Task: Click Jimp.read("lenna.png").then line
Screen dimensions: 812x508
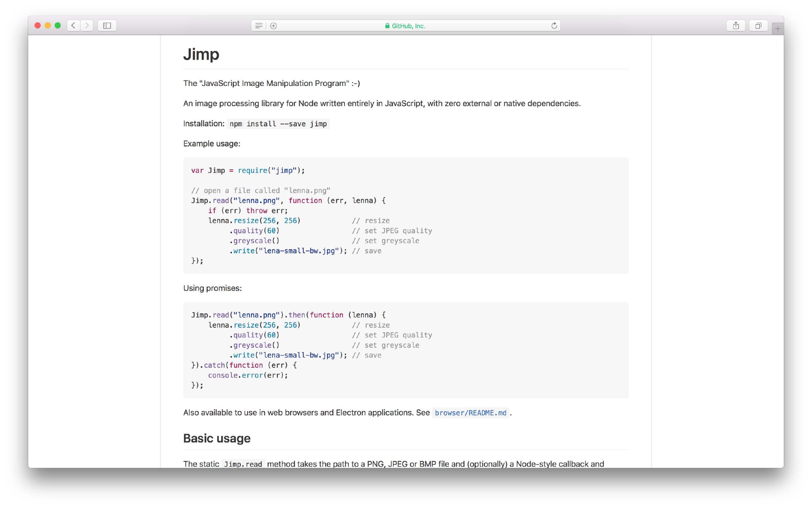Action: click(x=288, y=315)
